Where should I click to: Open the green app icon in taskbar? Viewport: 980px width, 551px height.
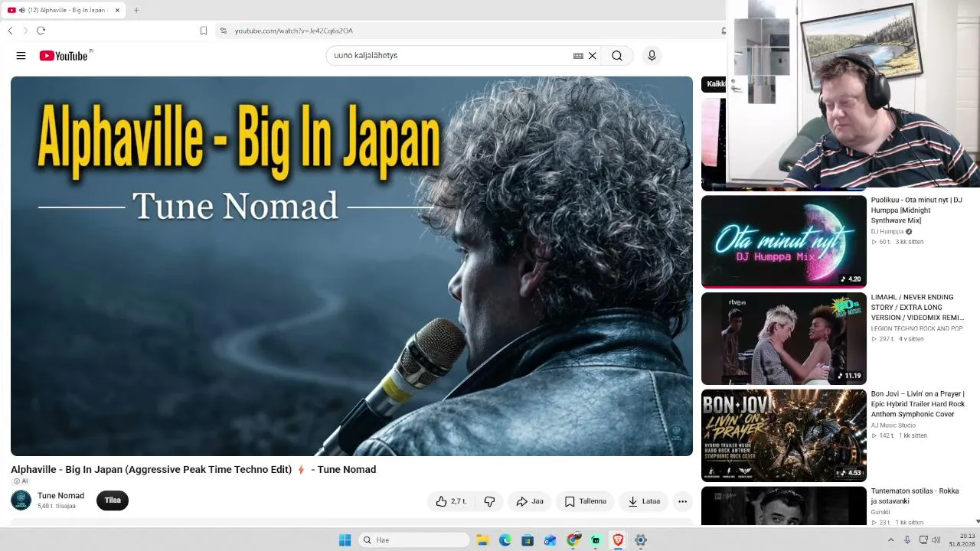pos(596,540)
